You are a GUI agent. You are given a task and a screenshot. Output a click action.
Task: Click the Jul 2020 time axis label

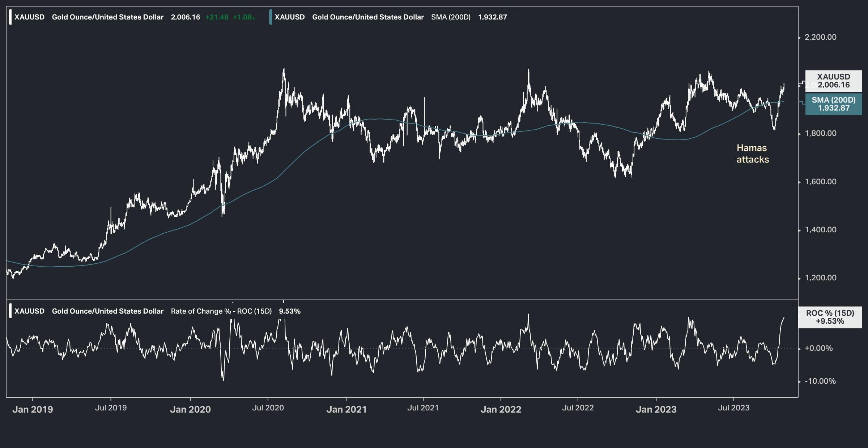pyautogui.click(x=268, y=408)
